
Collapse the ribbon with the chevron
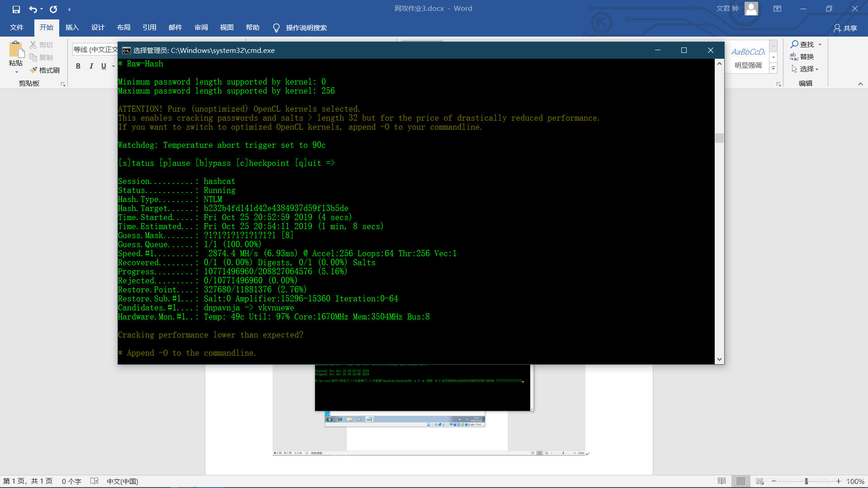tap(860, 84)
